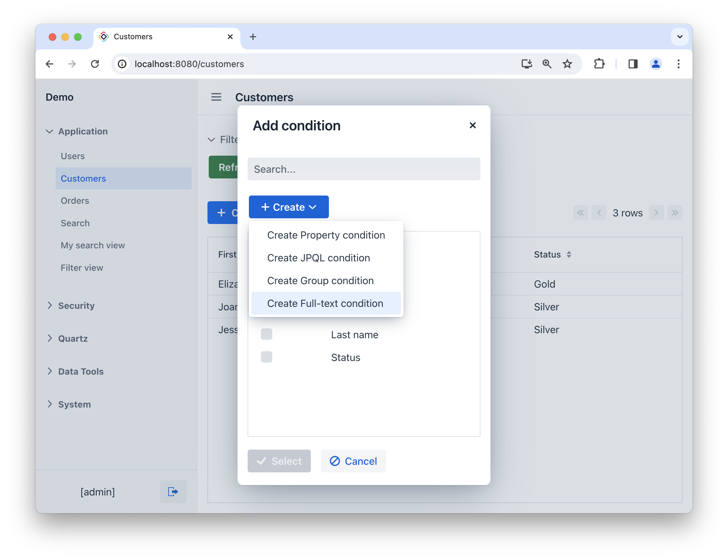Bookmark page with the star icon
The height and width of the screenshot is (560, 728).
[567, 64]
